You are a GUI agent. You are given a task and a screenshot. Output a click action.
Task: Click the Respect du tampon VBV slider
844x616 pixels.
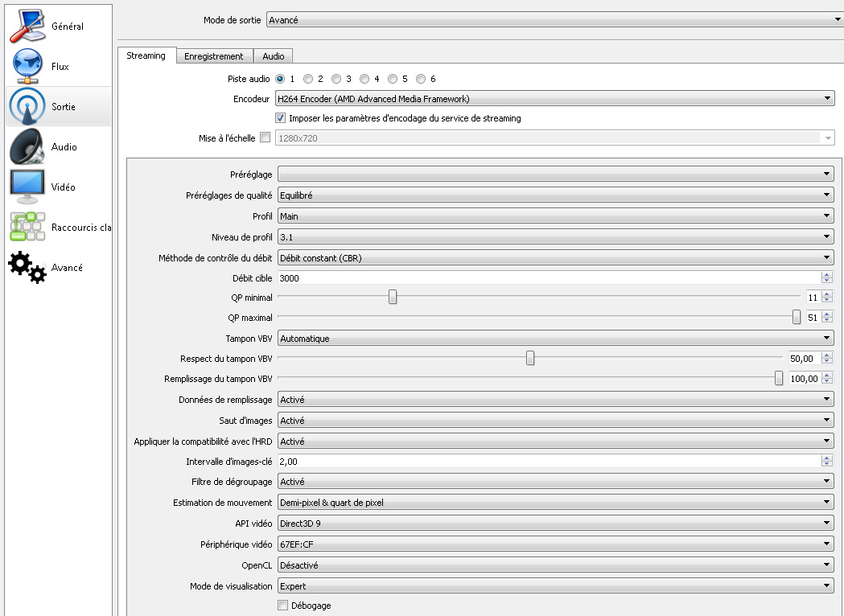click(x=530, y=358)
